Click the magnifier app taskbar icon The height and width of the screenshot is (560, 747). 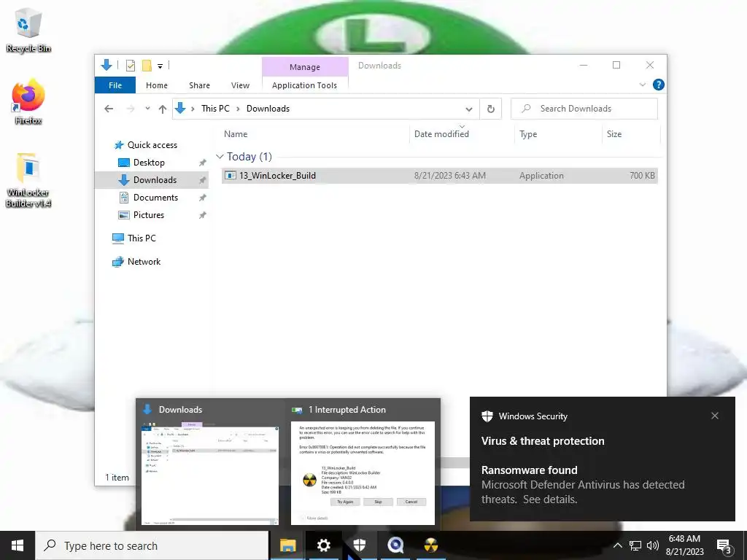click(395, 545)
